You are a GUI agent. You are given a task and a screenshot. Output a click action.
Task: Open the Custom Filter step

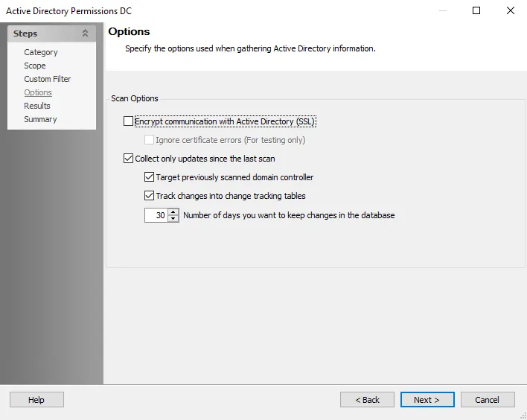[48, 79]
